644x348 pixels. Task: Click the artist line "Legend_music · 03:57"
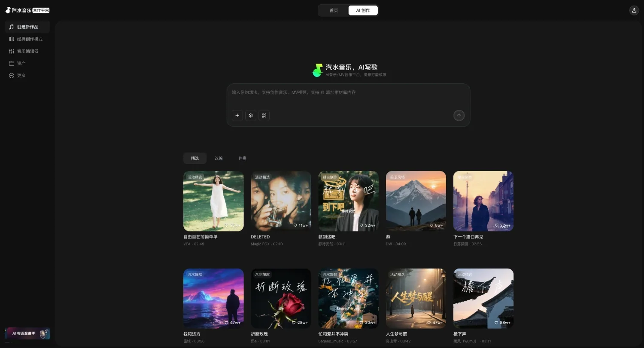337,342
